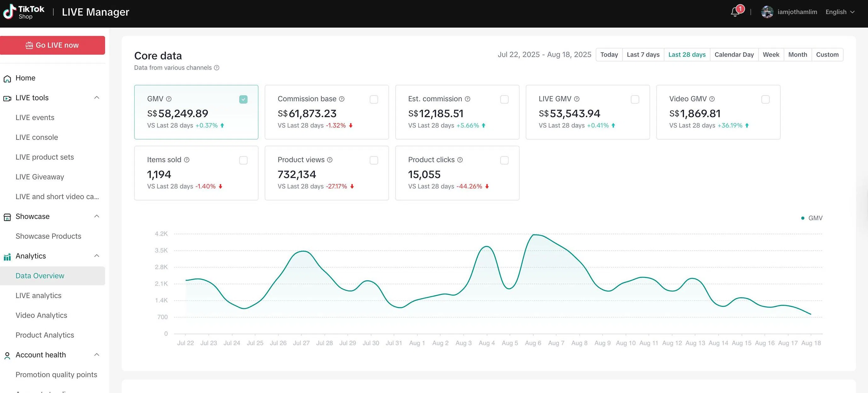Screen dimensions: 868x393
Task: Check the Items sold checkbox
Action: [243, 160]
